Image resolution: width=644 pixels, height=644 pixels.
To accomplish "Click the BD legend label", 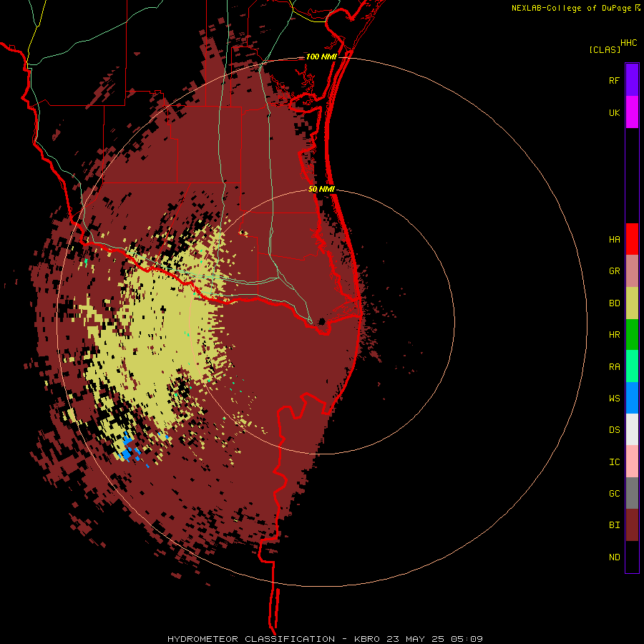I will coord(614,303).
